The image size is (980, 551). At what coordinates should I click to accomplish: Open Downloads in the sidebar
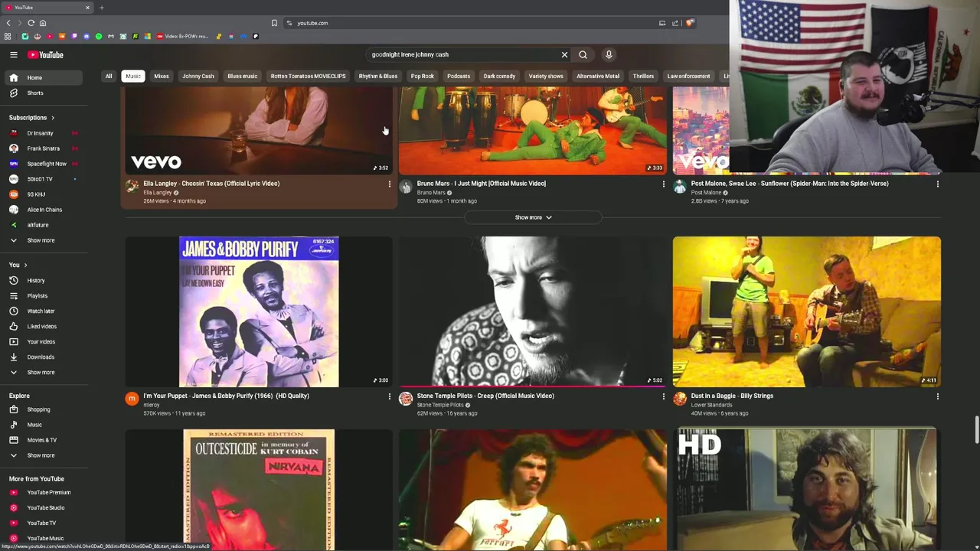tap(44, 357)
